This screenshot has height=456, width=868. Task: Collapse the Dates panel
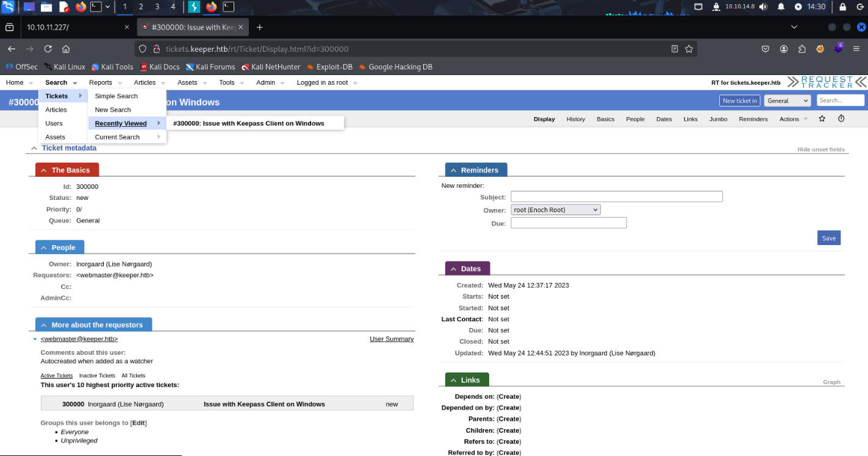pos(454,269)
